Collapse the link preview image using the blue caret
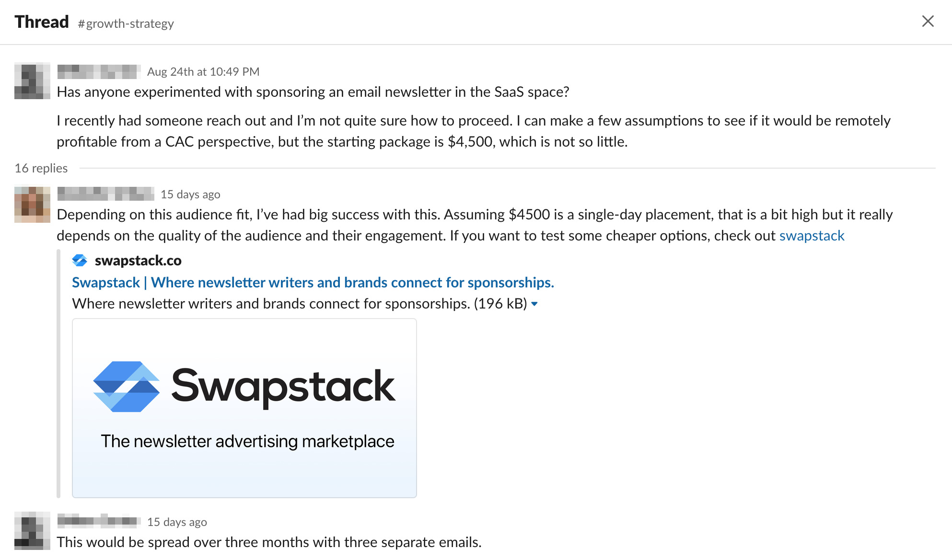The width and height of the screenshot is (952, 560). click(534, 304)
